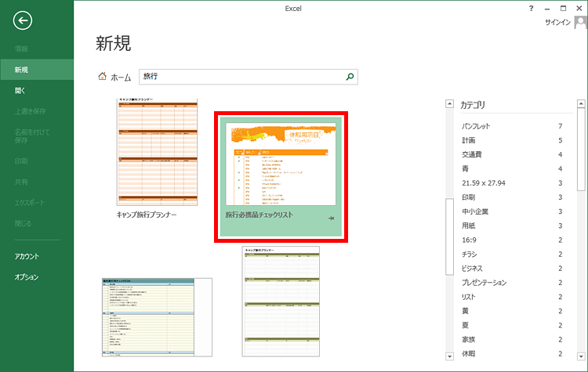Click the sign-in user avatar icon
This screenshot has width=588, height=372.
coord(579,23)
